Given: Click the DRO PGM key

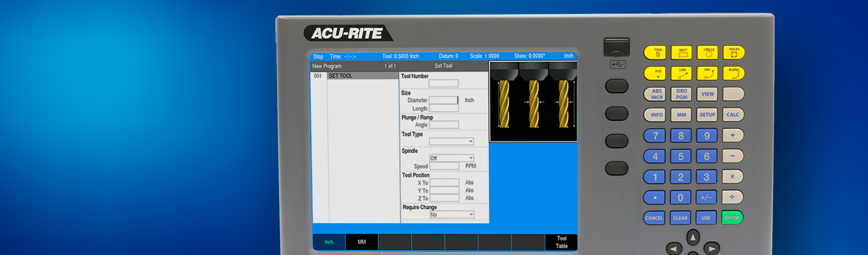Looking at the screenshot, I should point(681,94).
